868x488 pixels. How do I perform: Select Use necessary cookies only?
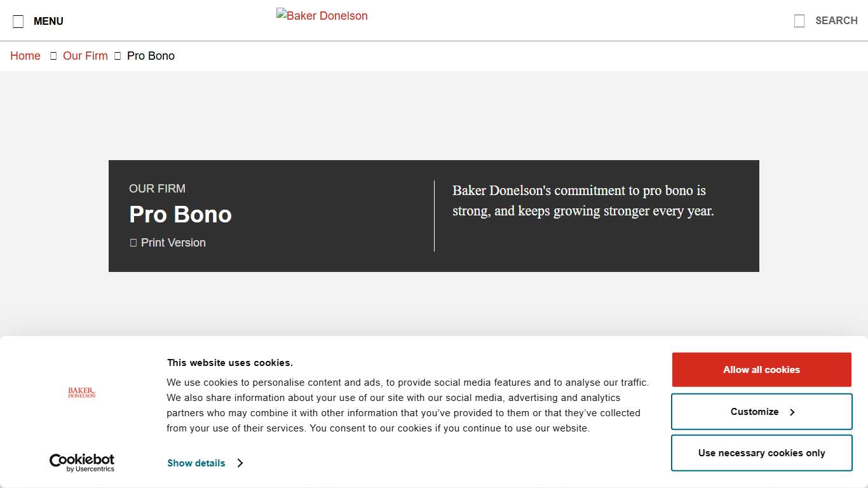coord(761,452)
